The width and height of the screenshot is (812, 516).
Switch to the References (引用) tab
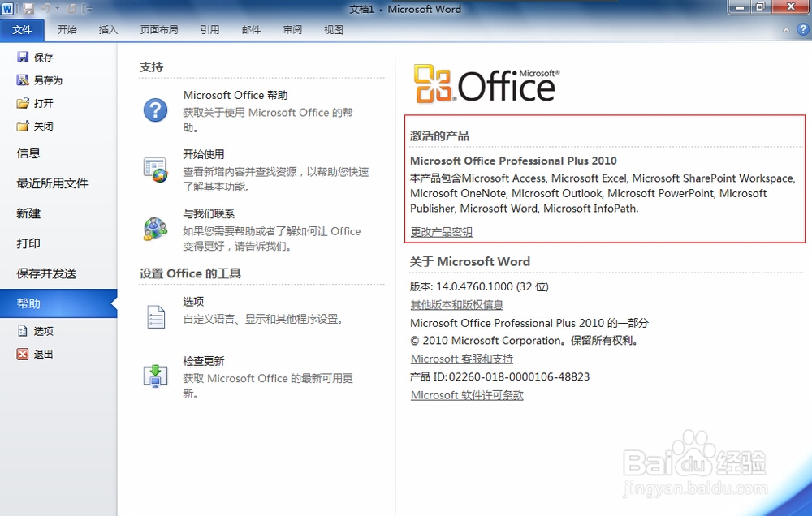click(x=209, y=29)
